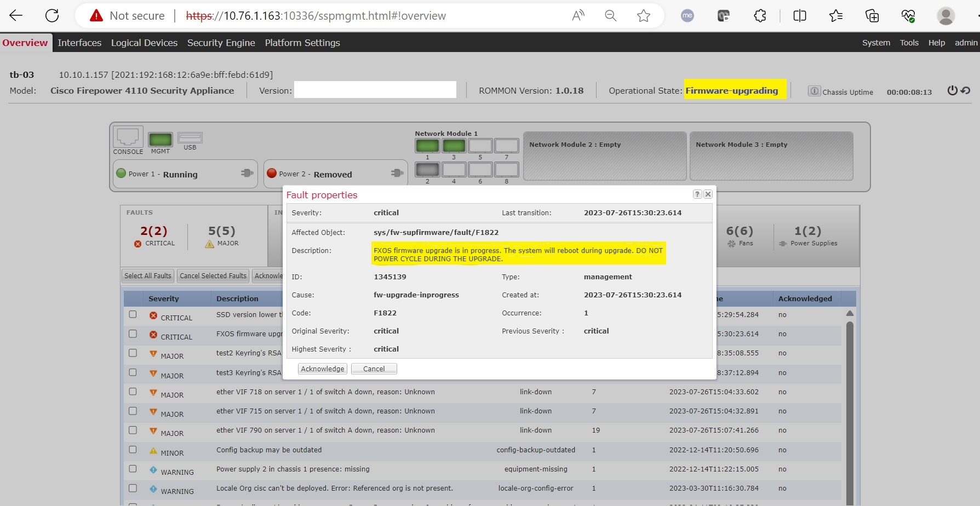Click the Select All Faults button
This screenshot has width=980, height=506.
tap(147, 275)
